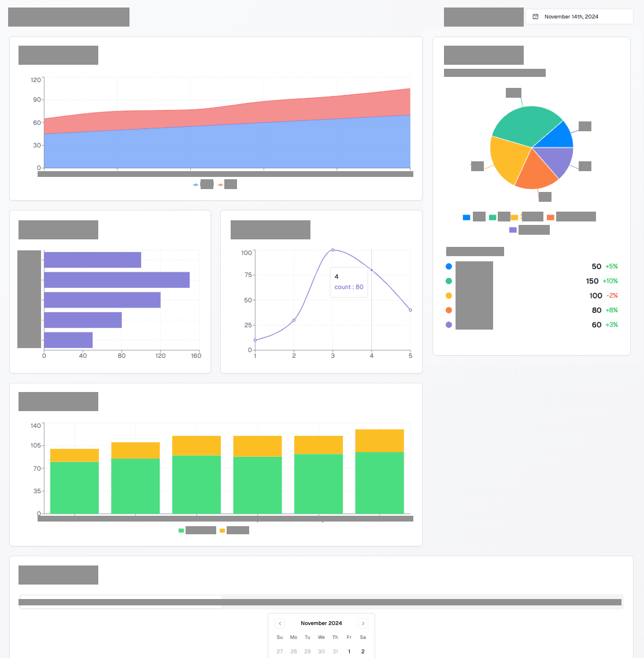Click the row showing 150 and +10%

(531, 281)
